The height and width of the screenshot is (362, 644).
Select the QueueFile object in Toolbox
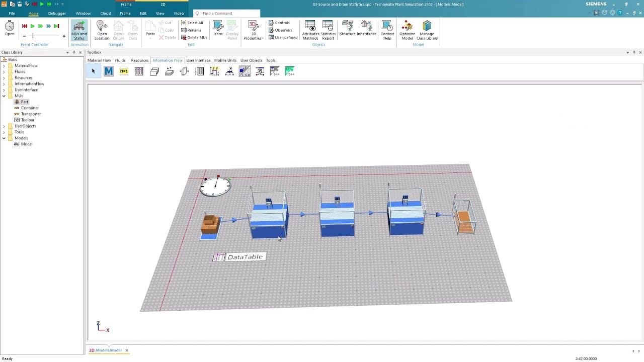(x=184, y=71)
